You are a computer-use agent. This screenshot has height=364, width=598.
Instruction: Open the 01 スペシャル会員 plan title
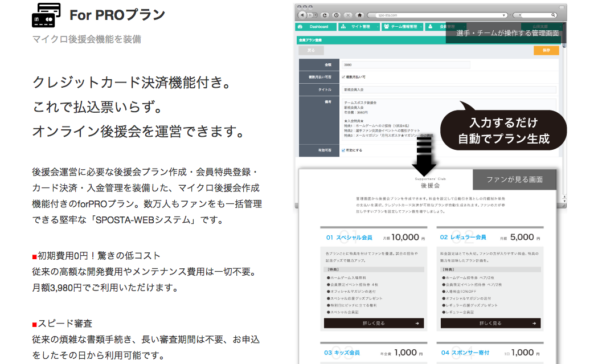349,238
